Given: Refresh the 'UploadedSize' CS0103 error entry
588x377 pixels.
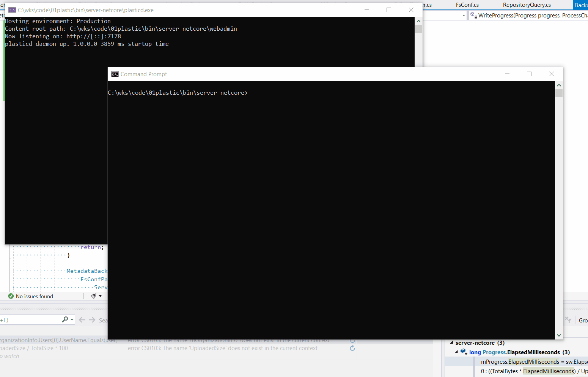Looking at the screenshot, I should (x=352, y=348).
